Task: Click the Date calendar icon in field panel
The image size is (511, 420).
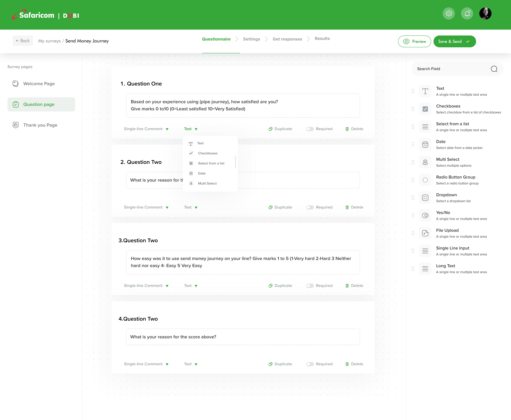Action: [x=425, y=144]
